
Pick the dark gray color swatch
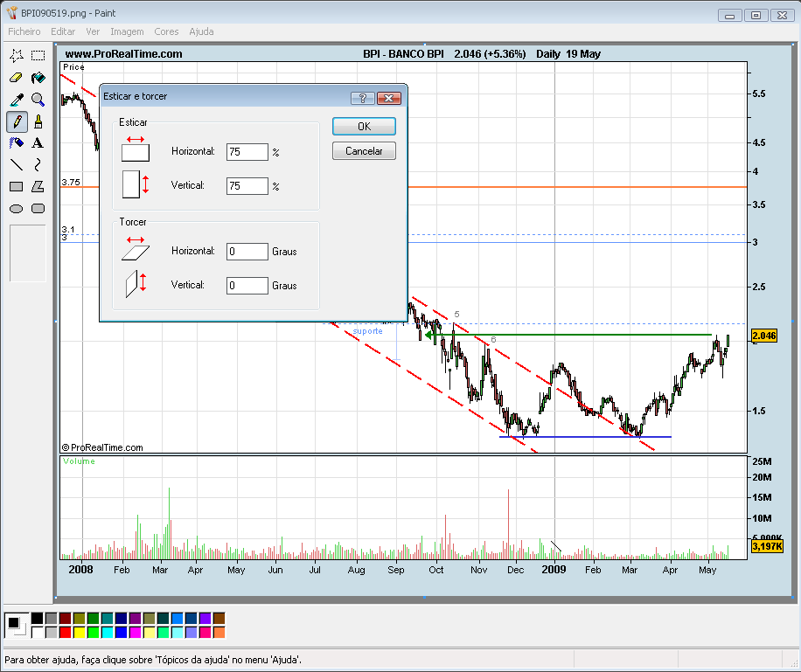pos(51,619)
